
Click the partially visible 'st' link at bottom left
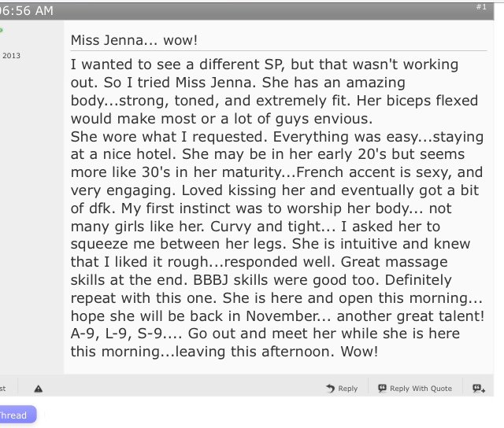tap(3, 389)
